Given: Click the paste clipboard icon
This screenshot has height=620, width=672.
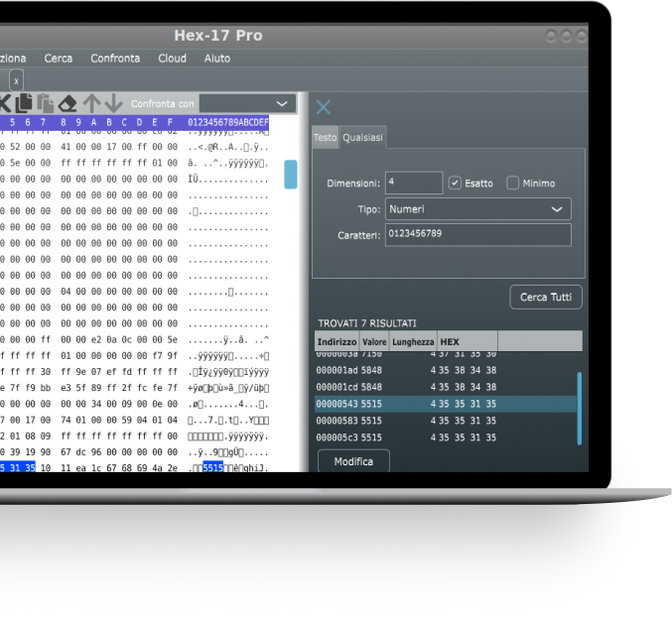Looking at the screenshot, I should pos(45,103).
